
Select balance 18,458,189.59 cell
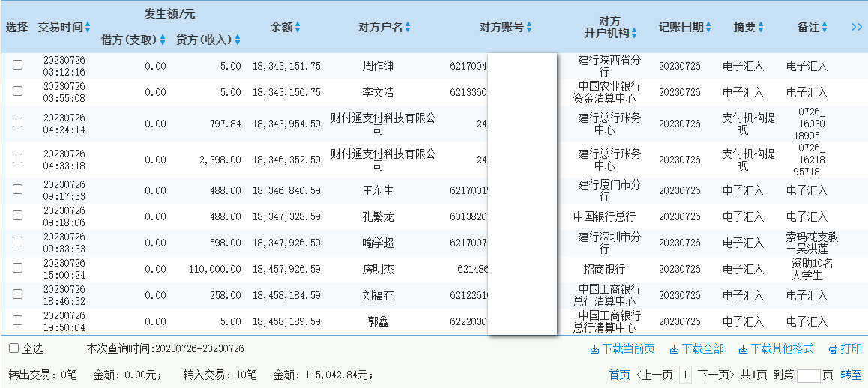(x=286, y=321)
